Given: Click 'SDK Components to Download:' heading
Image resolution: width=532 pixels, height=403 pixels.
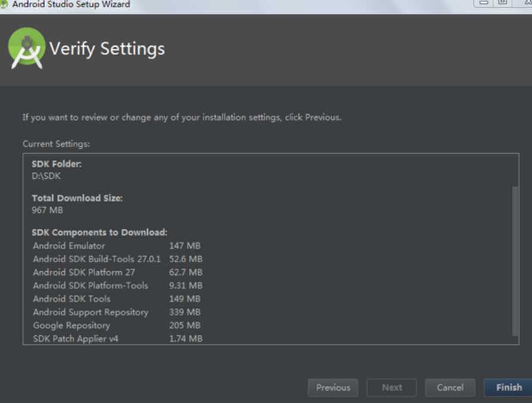Looking at the screenshot, I should (x=99, y=232).
